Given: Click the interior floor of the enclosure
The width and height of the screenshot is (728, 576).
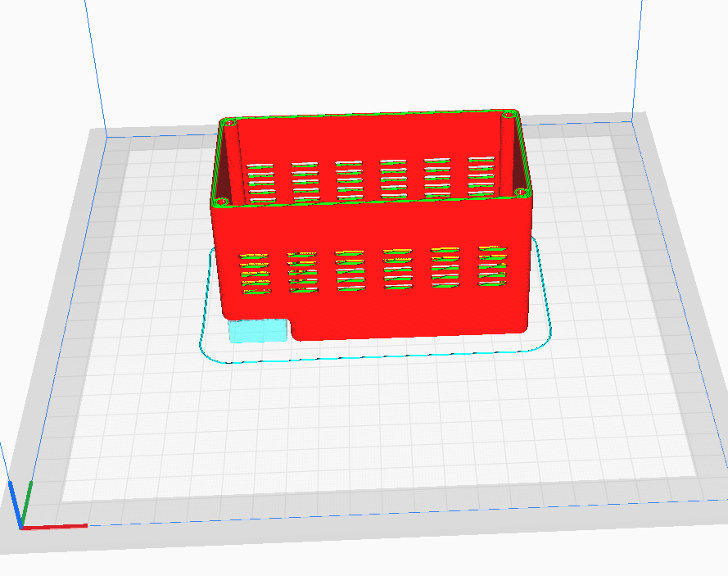Looking at the screenshot, I should (369, 205).
